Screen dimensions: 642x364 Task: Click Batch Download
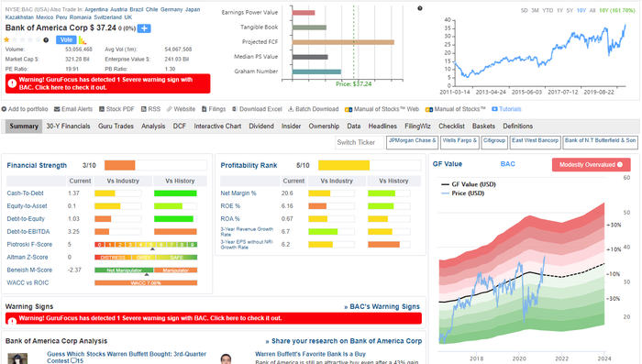tap(314, 109)
